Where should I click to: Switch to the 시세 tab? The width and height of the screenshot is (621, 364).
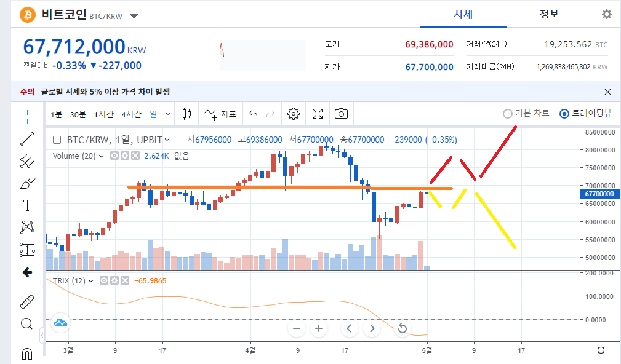pyautogui.click(x=463, y=15)
